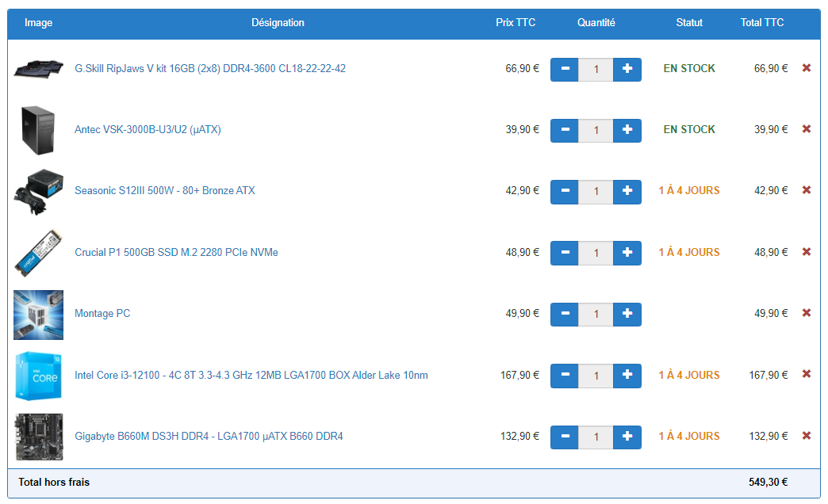Viewport: 828px width, 504px height.
Task: Click quantity field for Crucial P1 SSD
Action: (596, 253)
